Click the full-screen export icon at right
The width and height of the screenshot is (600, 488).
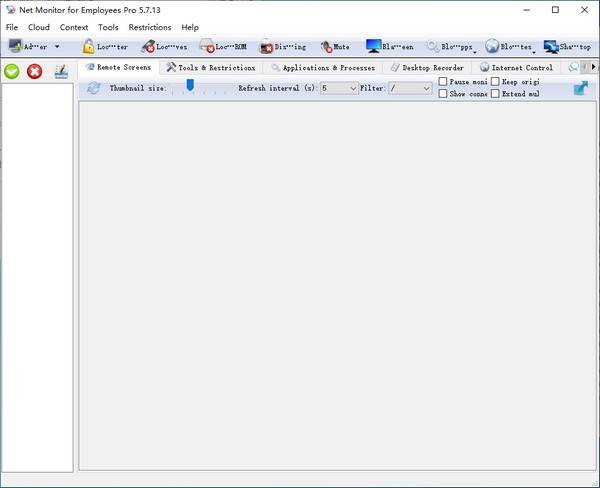point(581,88)
